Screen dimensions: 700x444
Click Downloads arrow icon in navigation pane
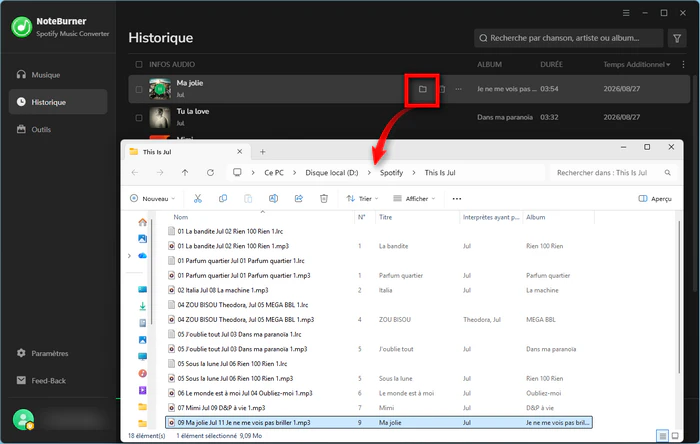point(142,306)
